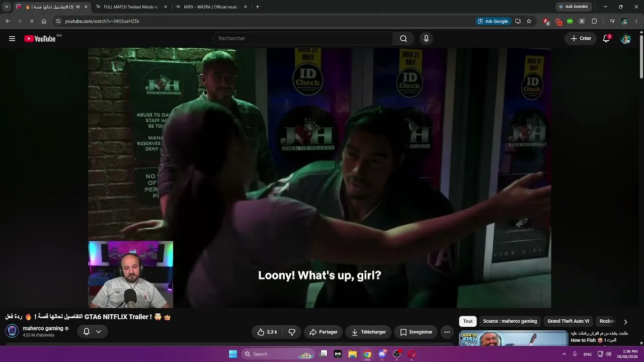Screen dimensions: 644x362
Task: Click the 4,53 M d'abonnés subscriber count
Action: [x=38, y=335]
